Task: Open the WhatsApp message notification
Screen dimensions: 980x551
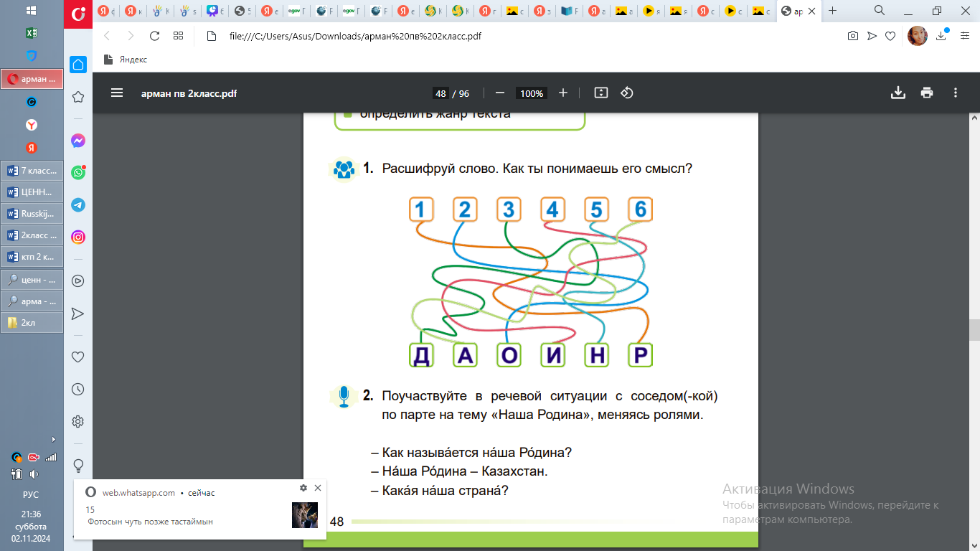Action: click(x=200, y=509)
